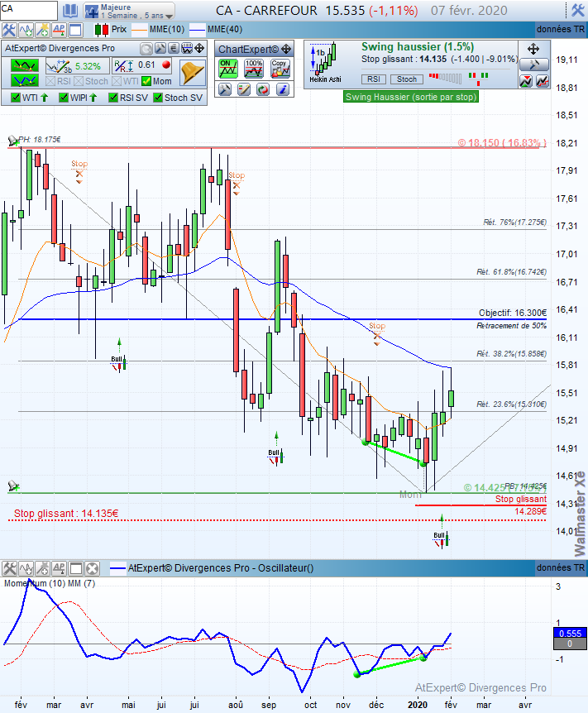Click the AP icon in oscillator toolbar
This screenshot has width=588, height=713.
(x=59, y=568)
